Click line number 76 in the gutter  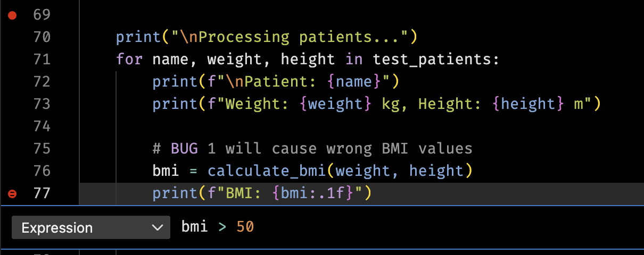42,171
